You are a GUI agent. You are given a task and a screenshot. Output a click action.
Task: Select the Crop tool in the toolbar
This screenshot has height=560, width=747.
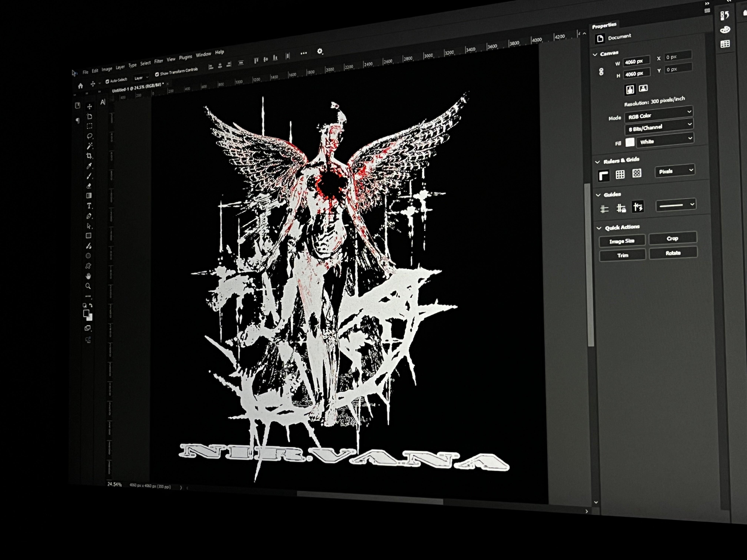[89, 156]
